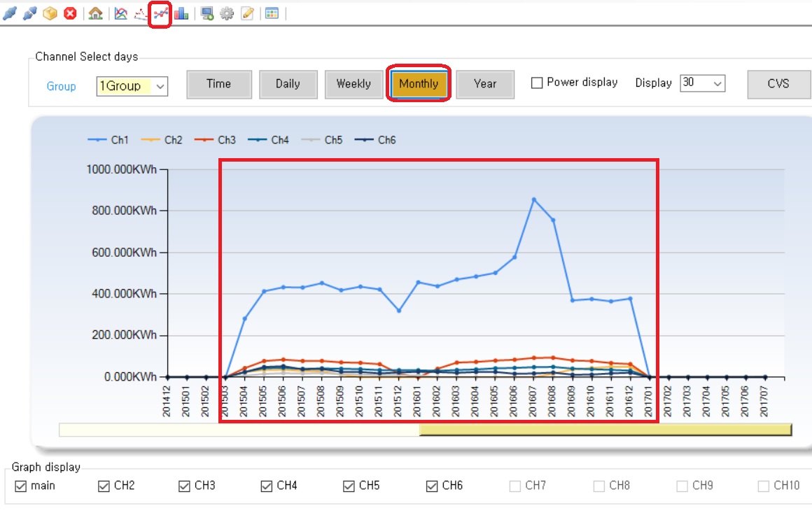Open the dotted scatter graph icon

click(x=140, y=13)
